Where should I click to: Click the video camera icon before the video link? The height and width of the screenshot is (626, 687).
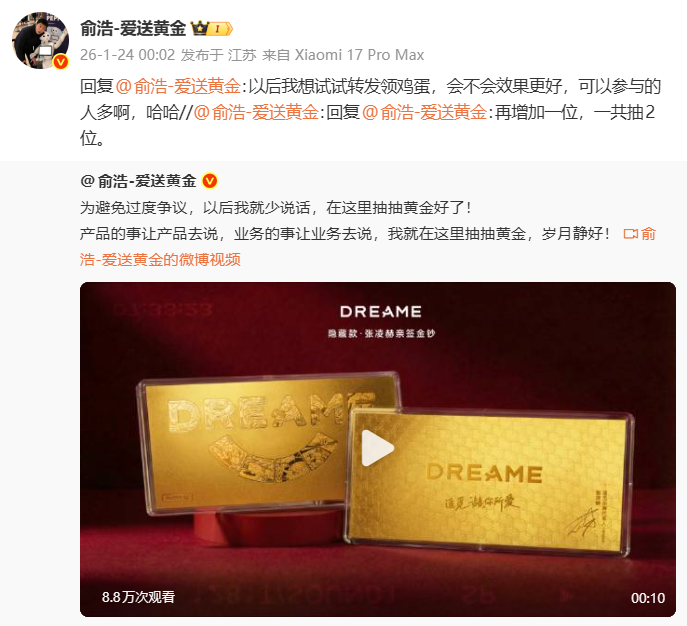[630, 234]
